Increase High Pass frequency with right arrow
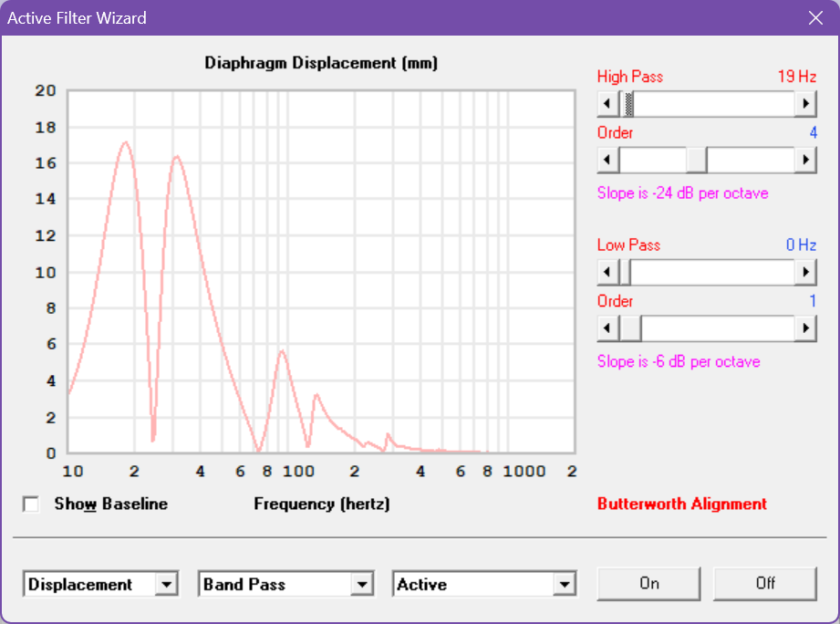840x624 pixels. (x=805, y=103)
